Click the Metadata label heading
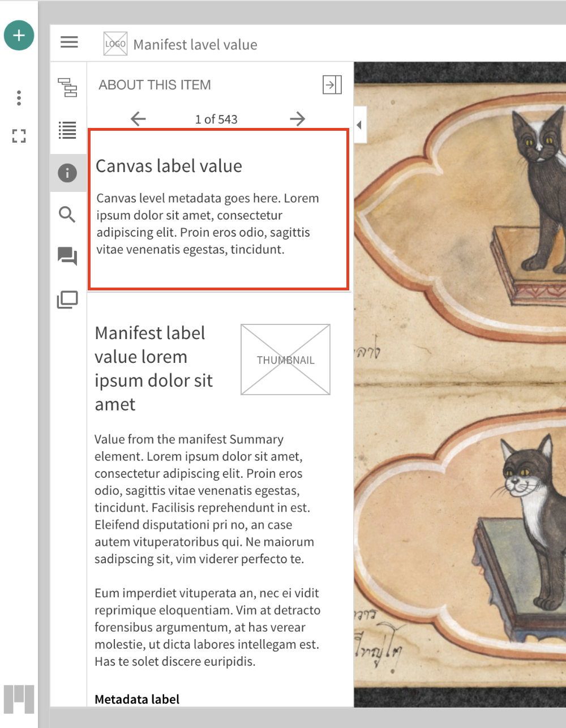 click(x=136, y=699)
